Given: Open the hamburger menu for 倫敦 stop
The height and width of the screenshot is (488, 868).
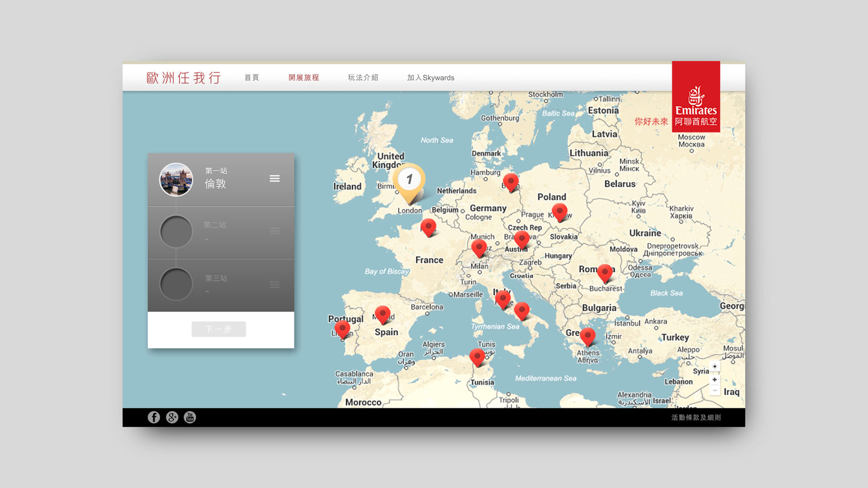Looking at the screenshot, I should click(274, 179).
